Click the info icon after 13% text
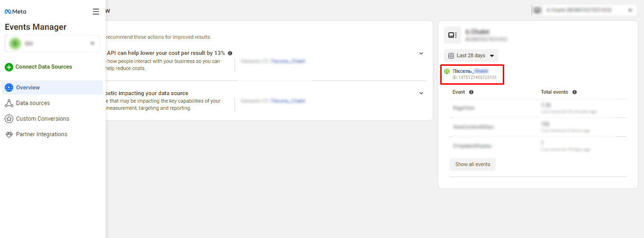This screenshot has height=238, width=644. pyautogui.click(x=230, y=53)
